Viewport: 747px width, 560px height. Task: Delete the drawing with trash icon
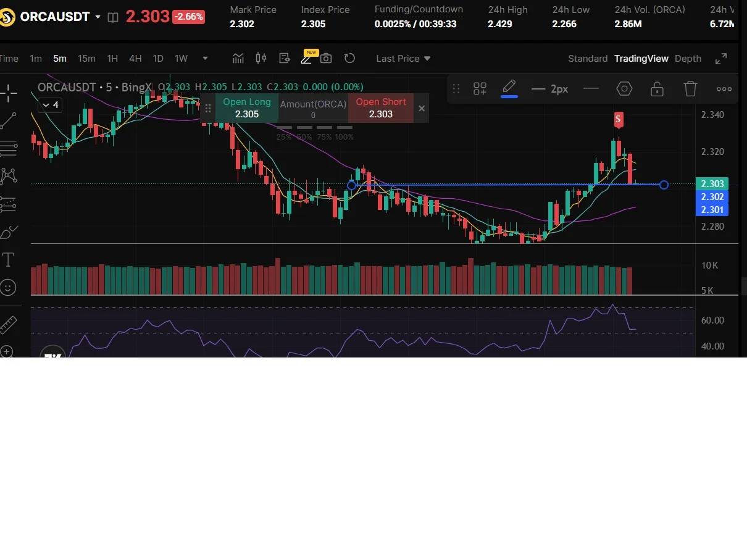pyautogui.click(x=690, y=89)
